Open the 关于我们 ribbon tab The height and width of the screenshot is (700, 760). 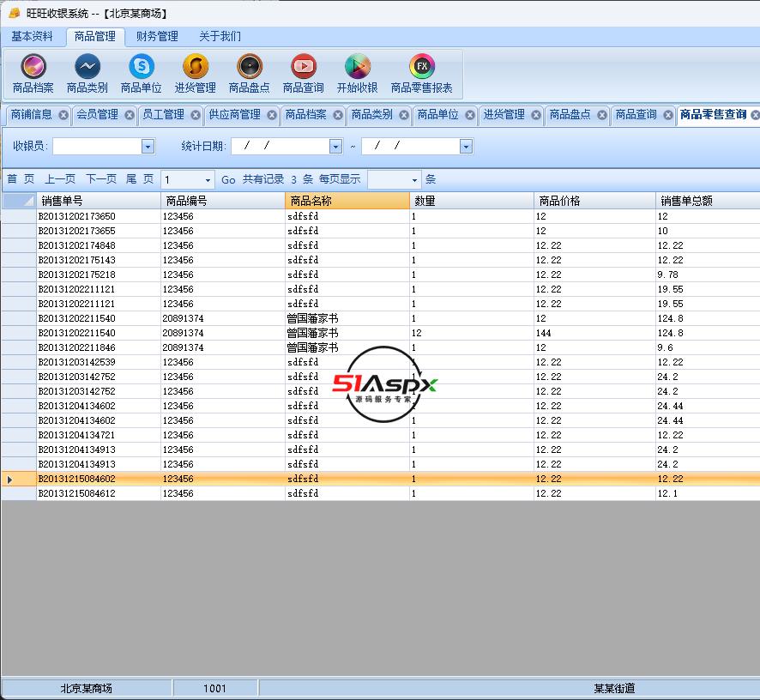pos(220,36)
